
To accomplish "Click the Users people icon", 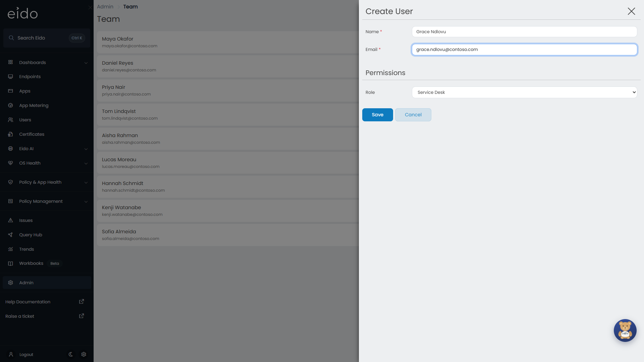I will (10, 120).
